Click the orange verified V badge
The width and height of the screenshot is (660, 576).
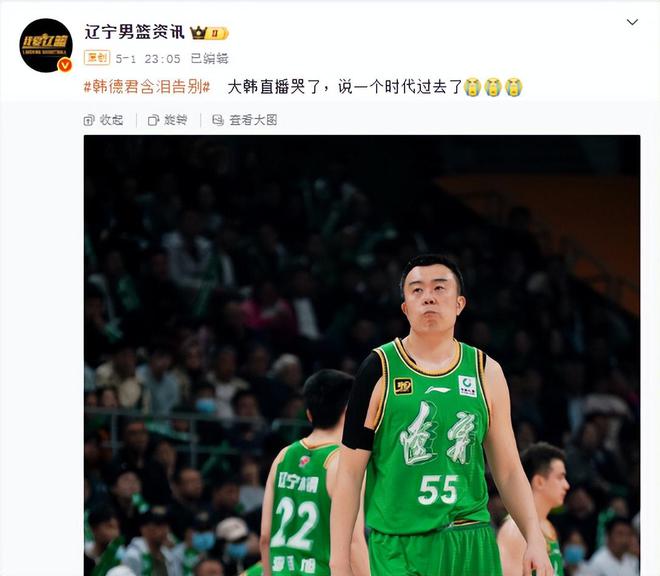[64, 65]
